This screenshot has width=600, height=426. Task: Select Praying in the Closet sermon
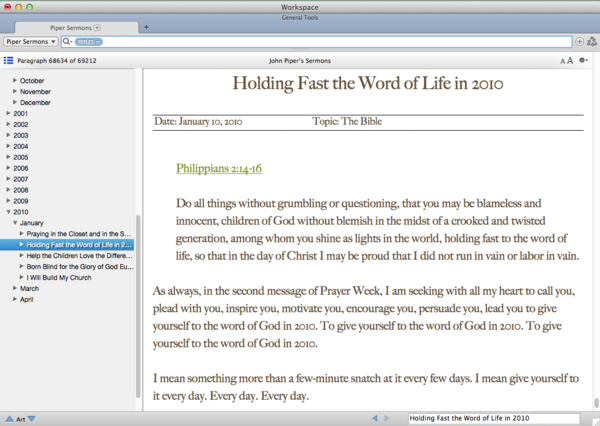pyautogui.click(x=78, y=234)
